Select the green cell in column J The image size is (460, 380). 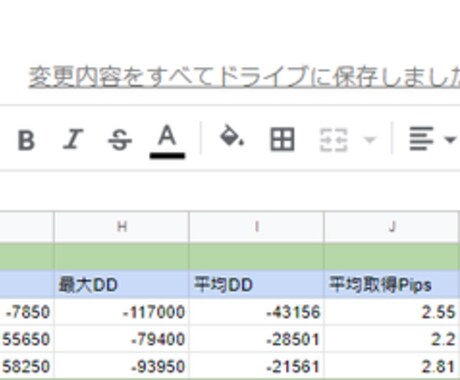(392, 257)
